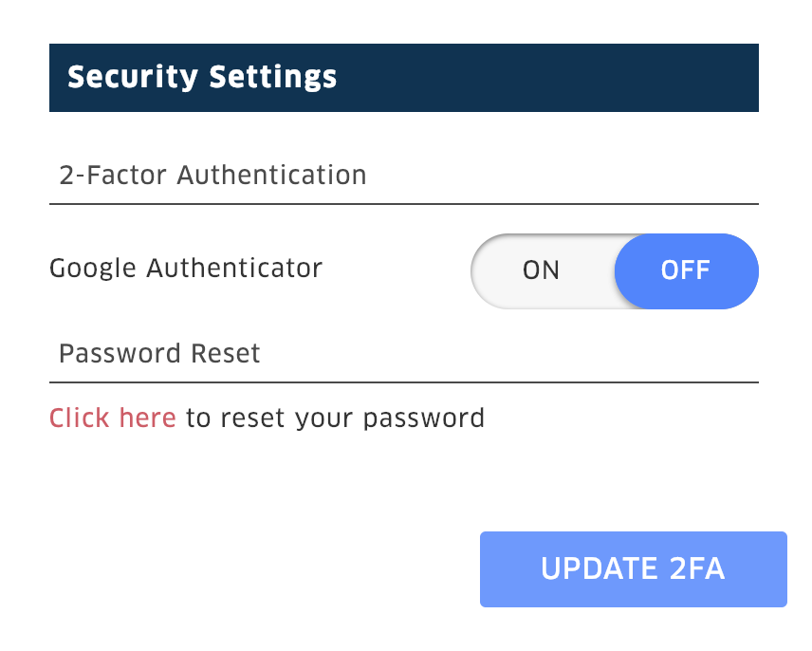Click the 'Password Reset' text label
The width and height of the screenshot is (812, 651).
[x=159, y=354]
